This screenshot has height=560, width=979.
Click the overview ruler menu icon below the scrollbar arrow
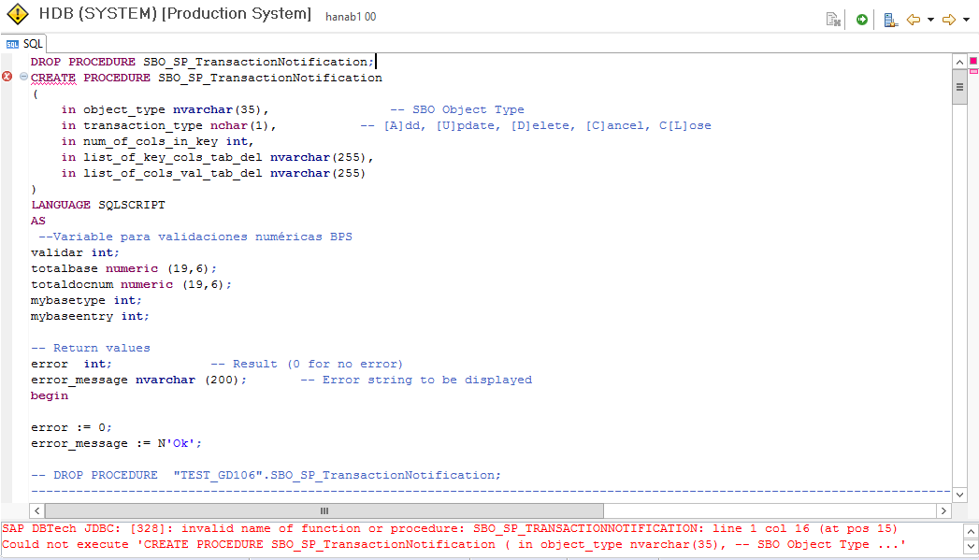click(961, 85)
